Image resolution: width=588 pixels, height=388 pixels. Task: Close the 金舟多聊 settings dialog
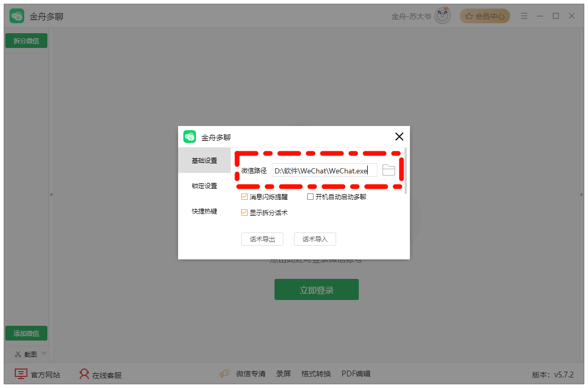pos(399,137)
